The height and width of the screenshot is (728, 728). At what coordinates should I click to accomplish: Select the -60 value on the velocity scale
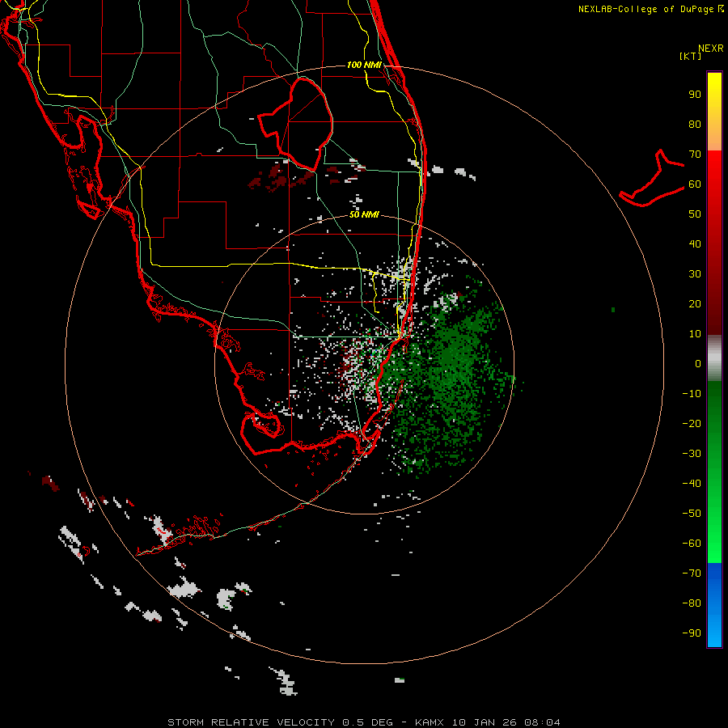pos(692,544)
